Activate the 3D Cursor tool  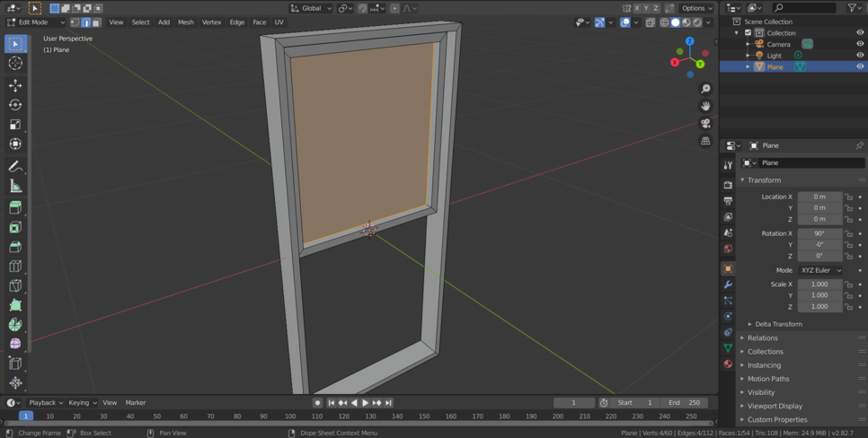(x=15, y=63)
